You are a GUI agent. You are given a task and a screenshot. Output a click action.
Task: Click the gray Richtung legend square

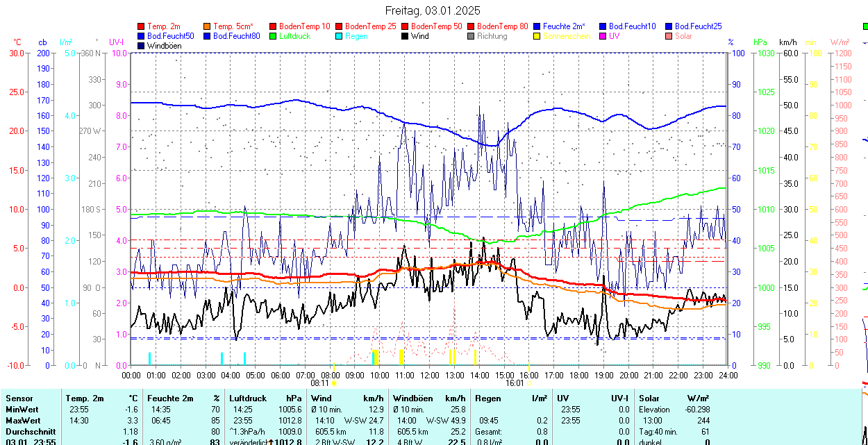point(471,36)
